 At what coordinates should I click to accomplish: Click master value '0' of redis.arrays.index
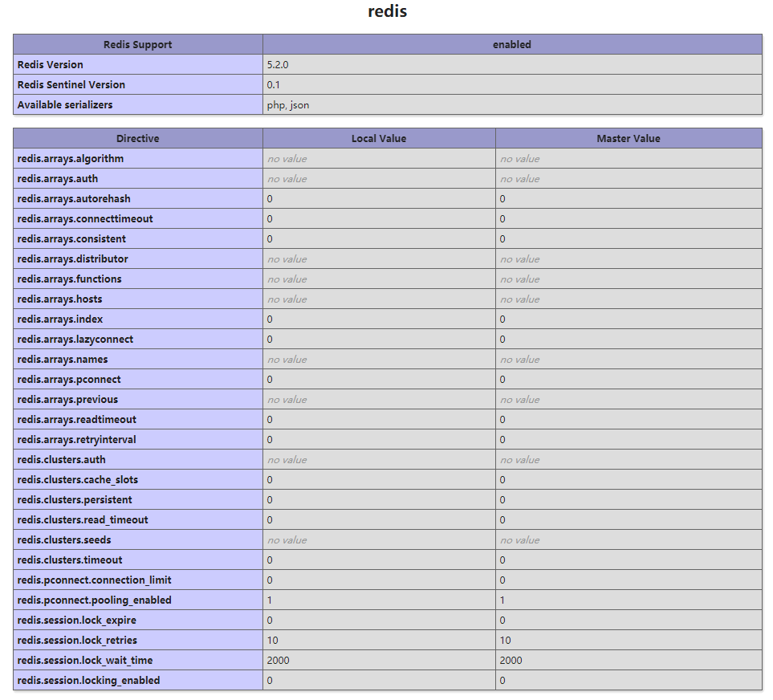tap(502, 319)
